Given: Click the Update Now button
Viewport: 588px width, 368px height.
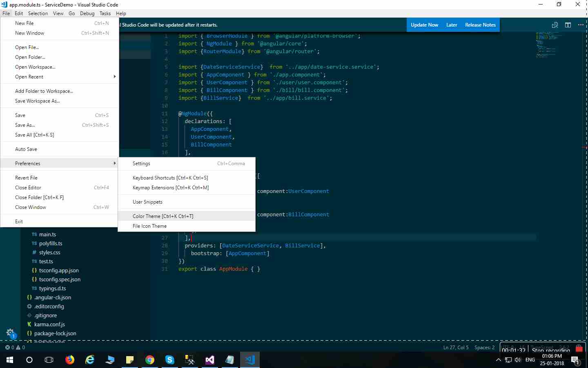Looking at the screenshot, I should click(x=424, y=25).
